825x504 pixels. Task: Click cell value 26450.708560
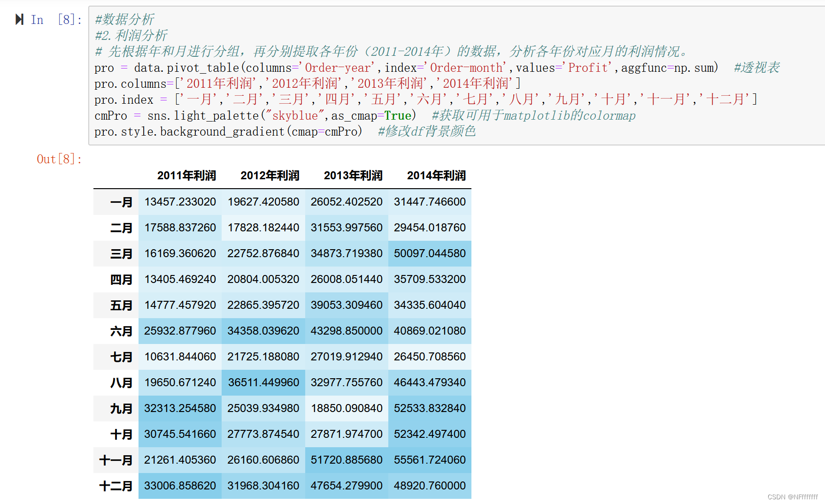[x=430, y=357]
